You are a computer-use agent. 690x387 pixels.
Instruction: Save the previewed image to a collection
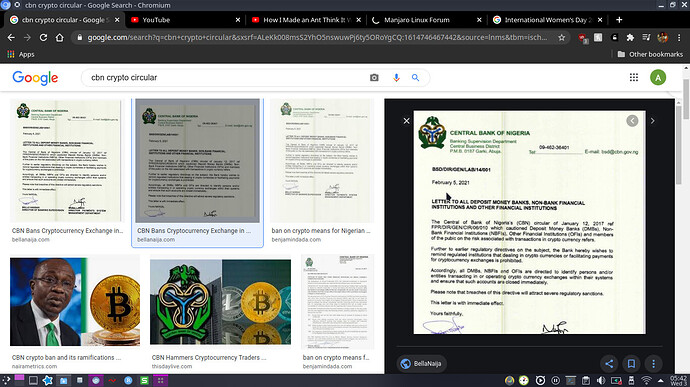[631, 364]
